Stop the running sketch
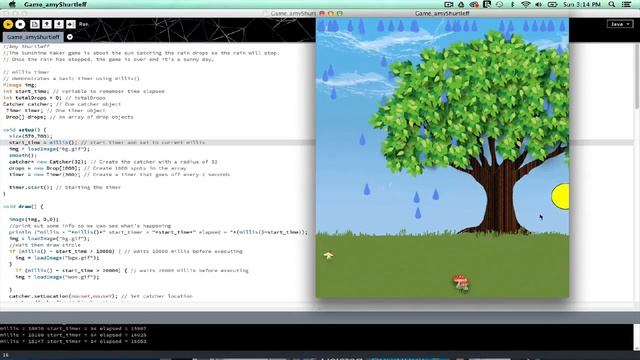The image size is (640, 360). (x=20, y=24)
